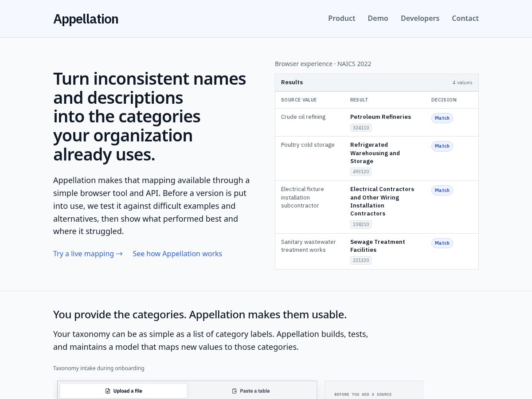Image resolution: width=532 pixels, height=399 pixels.
Task: Click Electrical Contractors and Other Wiring result
Action: click(382, 201)
